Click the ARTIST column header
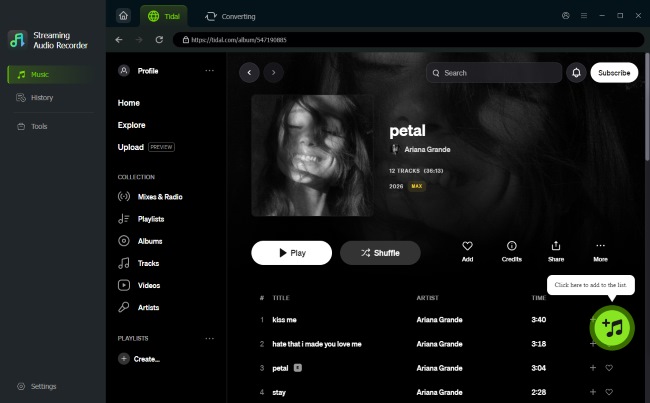650x403 pixels. pyautogui.click(x=427, y=298)
